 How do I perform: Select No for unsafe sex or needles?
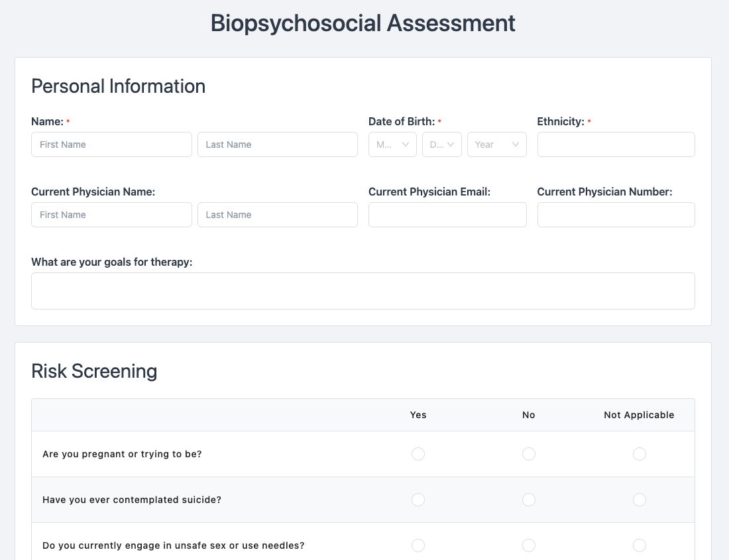pos(528,545)
